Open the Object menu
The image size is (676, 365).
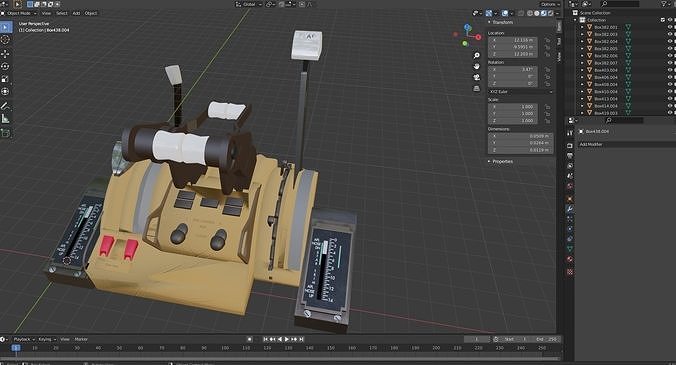(91, 13)
